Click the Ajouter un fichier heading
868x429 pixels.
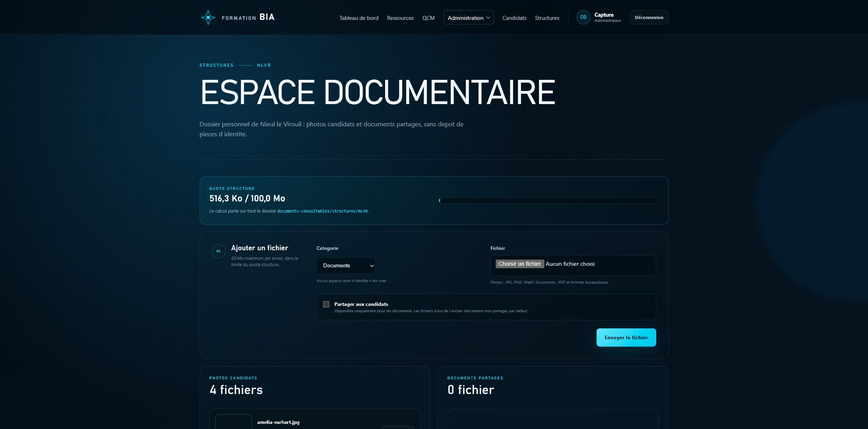pos(260,248)
